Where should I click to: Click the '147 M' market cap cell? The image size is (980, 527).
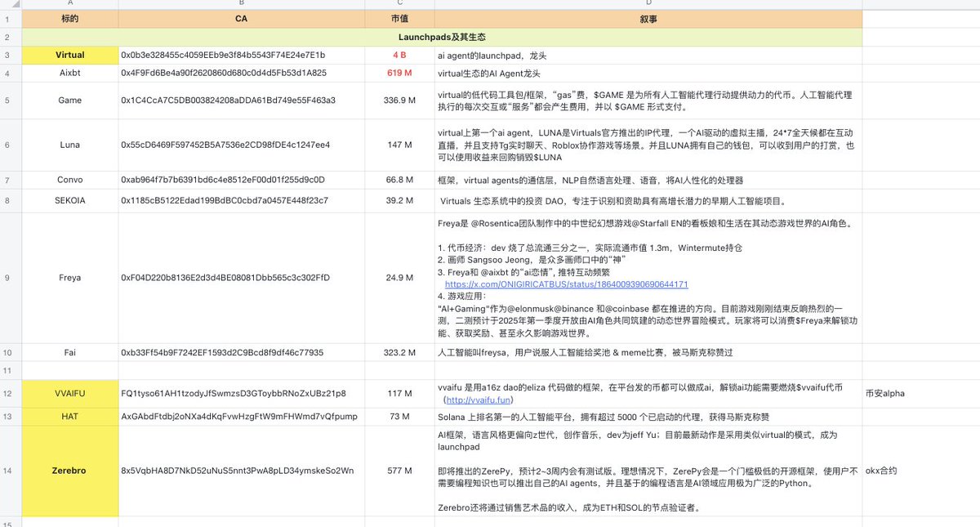click(399, 145)
